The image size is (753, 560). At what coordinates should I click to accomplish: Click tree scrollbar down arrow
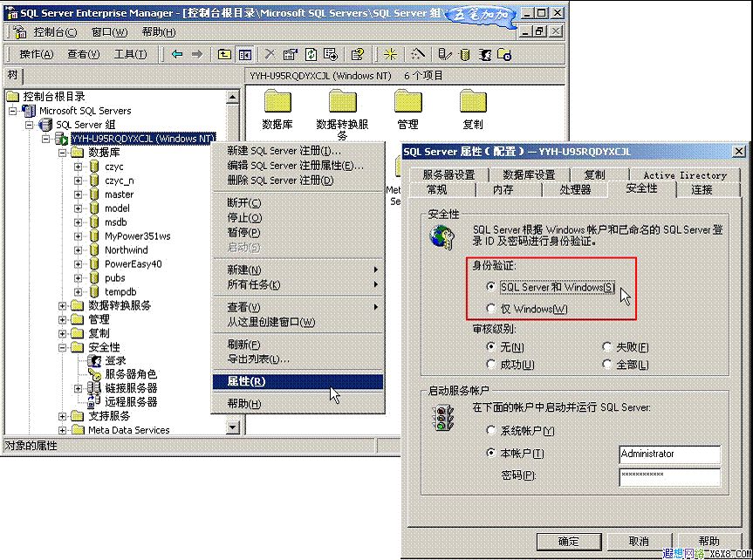[232, 427]
